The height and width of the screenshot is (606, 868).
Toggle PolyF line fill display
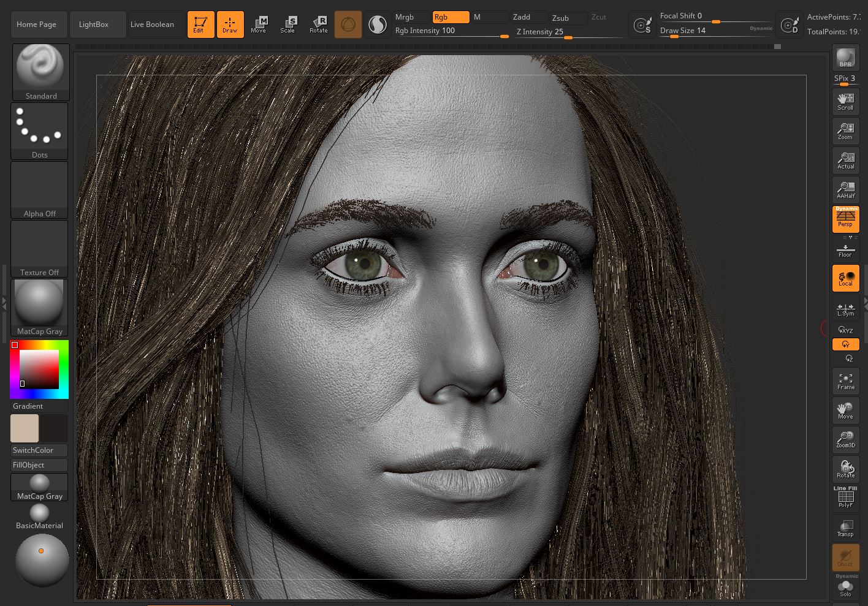click(846, 497)
